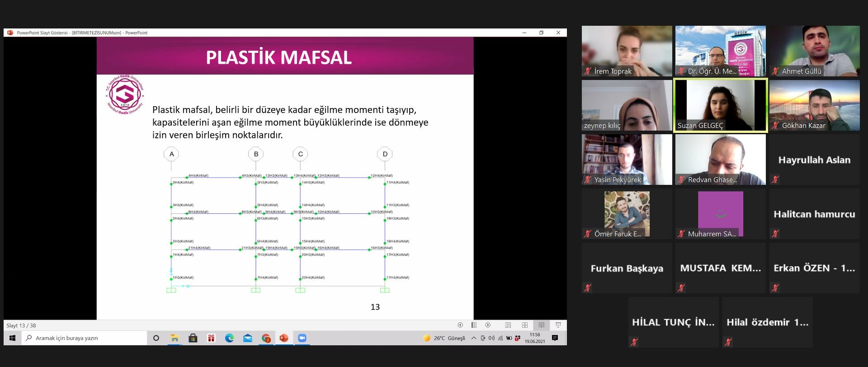Click column hinge label 1H3(KolMaf)
868x367 pixels.
tap(183, 278)
